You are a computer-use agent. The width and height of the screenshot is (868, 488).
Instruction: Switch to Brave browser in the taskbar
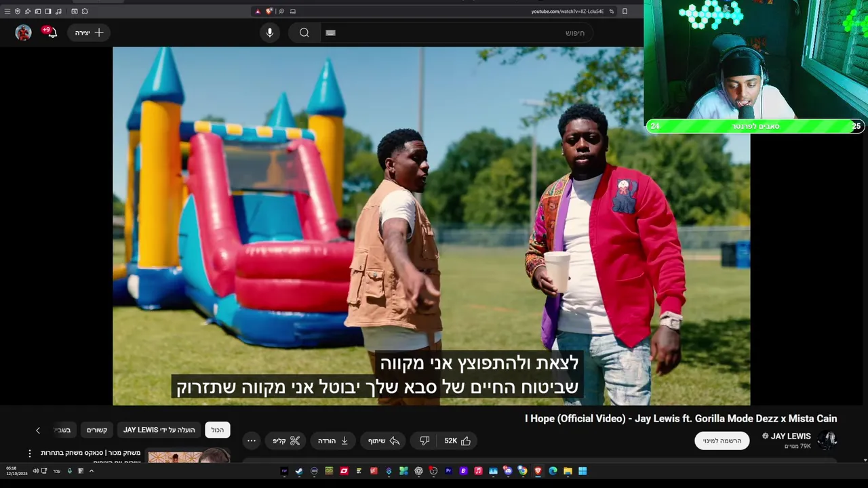(x=538, y=471)
